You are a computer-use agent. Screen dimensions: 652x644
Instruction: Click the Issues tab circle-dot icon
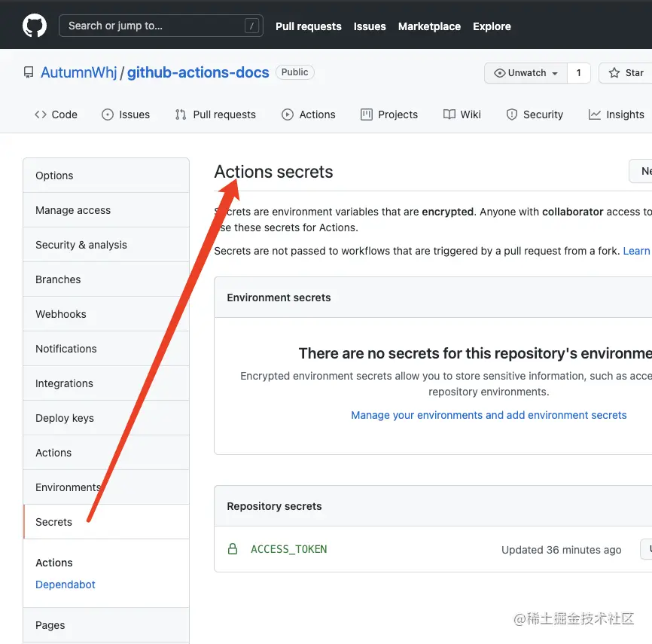pyautogui.click(x=107, y=114)
